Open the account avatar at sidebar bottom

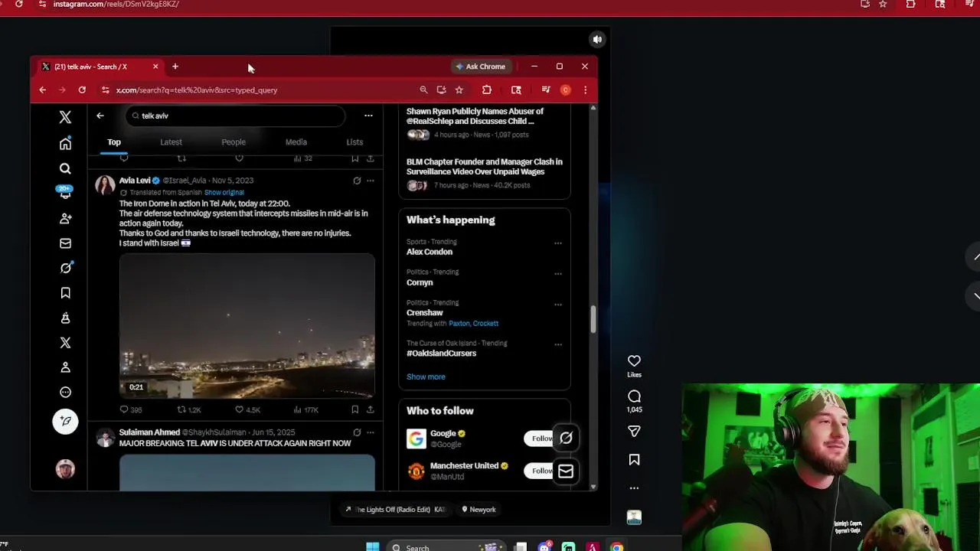pos(65,468)
